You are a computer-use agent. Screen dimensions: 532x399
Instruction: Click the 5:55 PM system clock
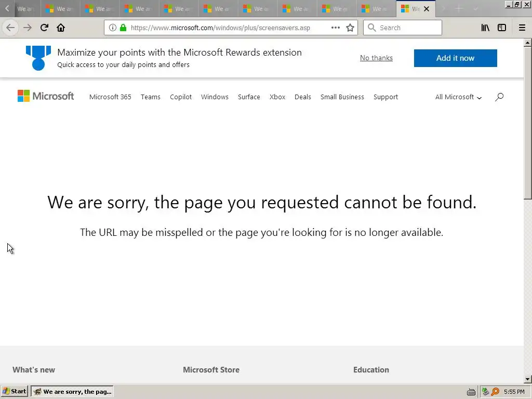(514, 392)
